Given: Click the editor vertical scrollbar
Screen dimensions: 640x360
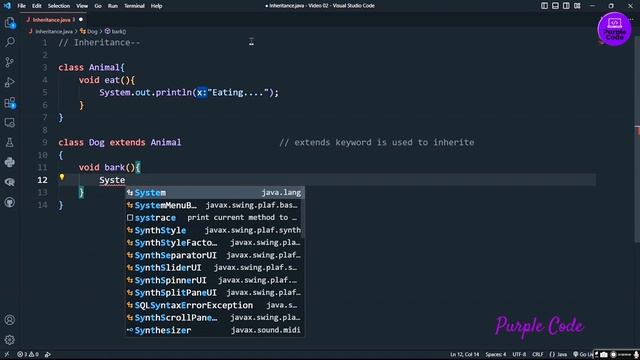Looking at the screenshot, I should point(637,139).
